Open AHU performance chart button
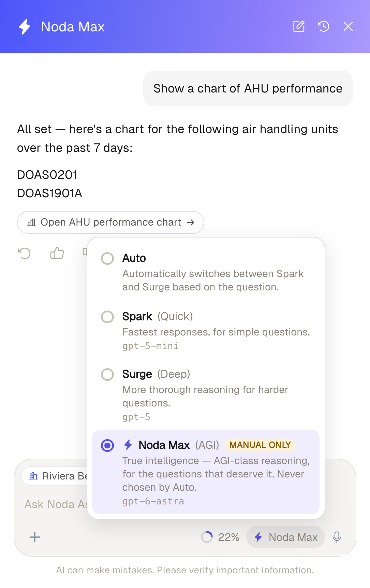This screenshot has height=588, width=370. (x=110, y=222)
